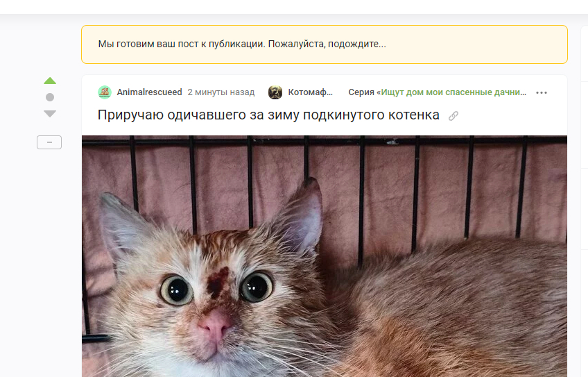
Task: Click the gray rating dot between arrows
Action: coord(50,97)
